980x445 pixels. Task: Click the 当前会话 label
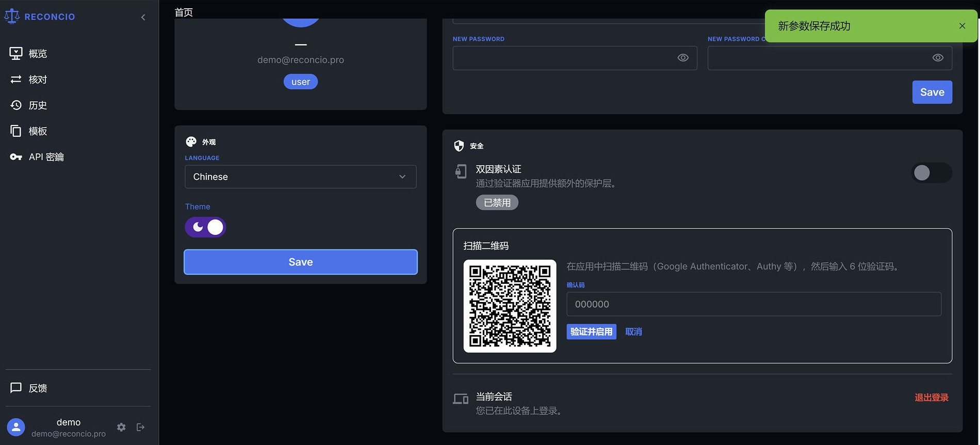(494, 396)
